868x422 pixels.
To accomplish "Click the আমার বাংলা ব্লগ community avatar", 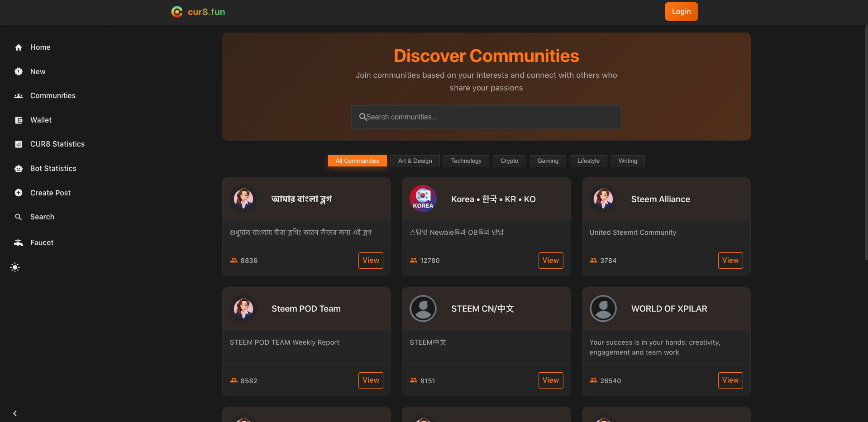I will [243, 199].
